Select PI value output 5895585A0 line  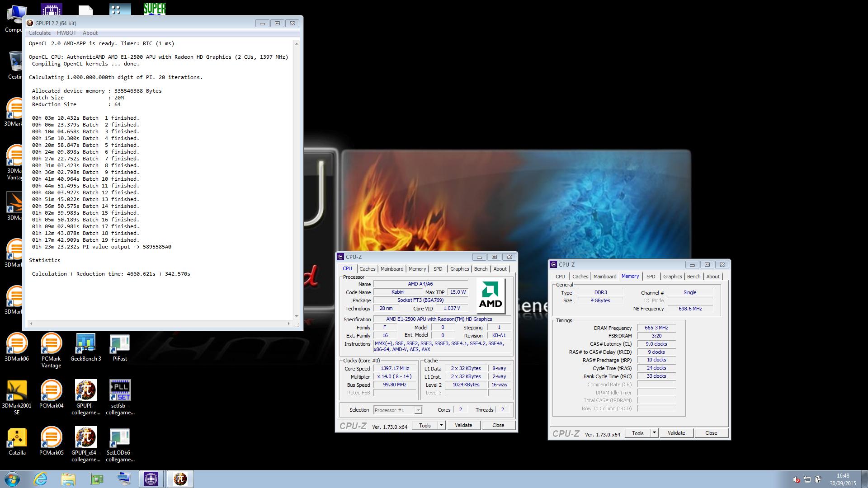tap(102, 247)
